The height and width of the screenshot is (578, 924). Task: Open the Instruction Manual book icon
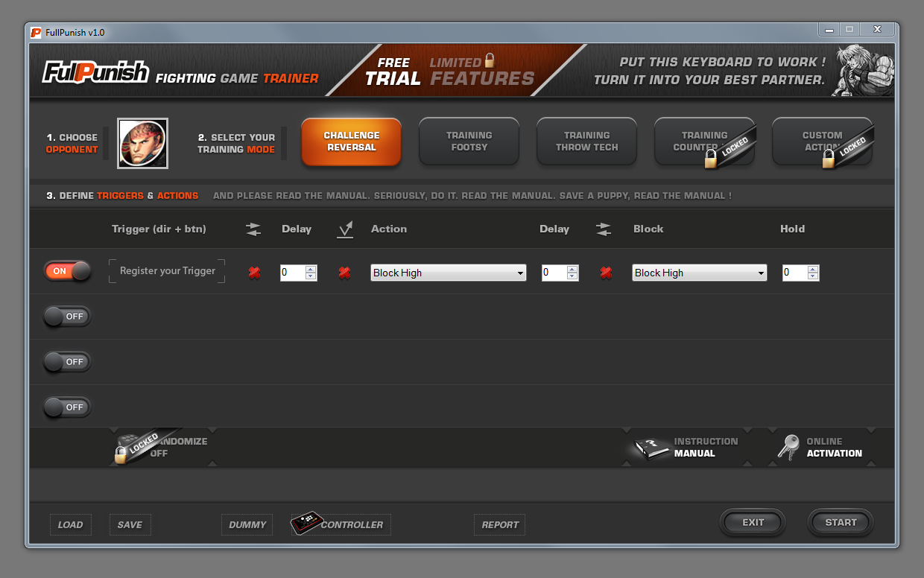(x=650, y=448)
